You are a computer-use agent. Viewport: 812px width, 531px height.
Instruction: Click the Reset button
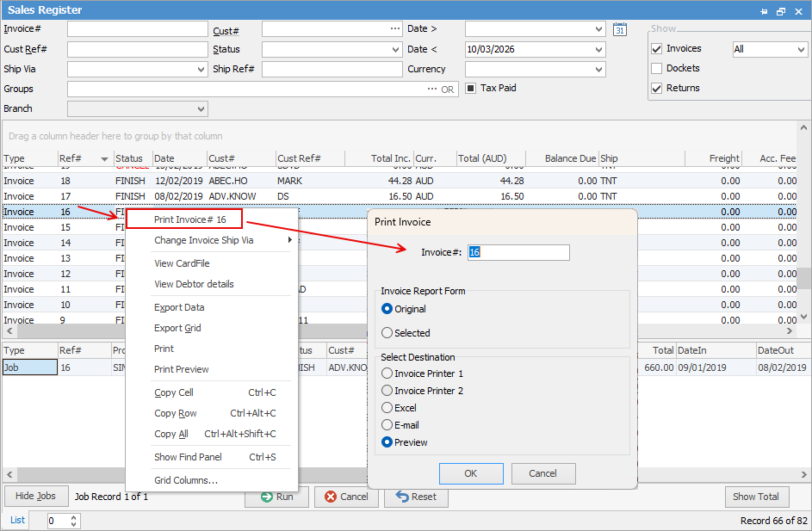(x=416, y=497)
